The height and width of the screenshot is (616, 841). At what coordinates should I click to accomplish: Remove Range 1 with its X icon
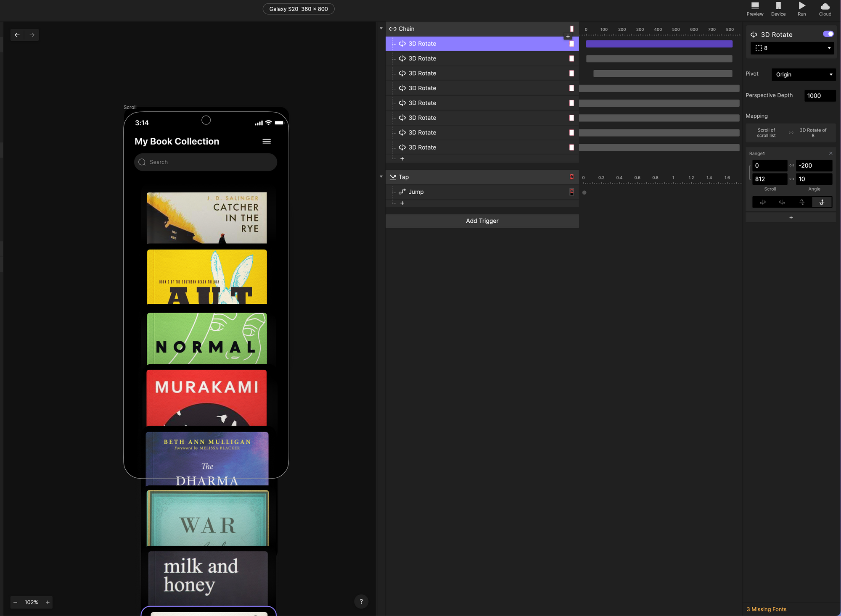[x=830, y=153]
